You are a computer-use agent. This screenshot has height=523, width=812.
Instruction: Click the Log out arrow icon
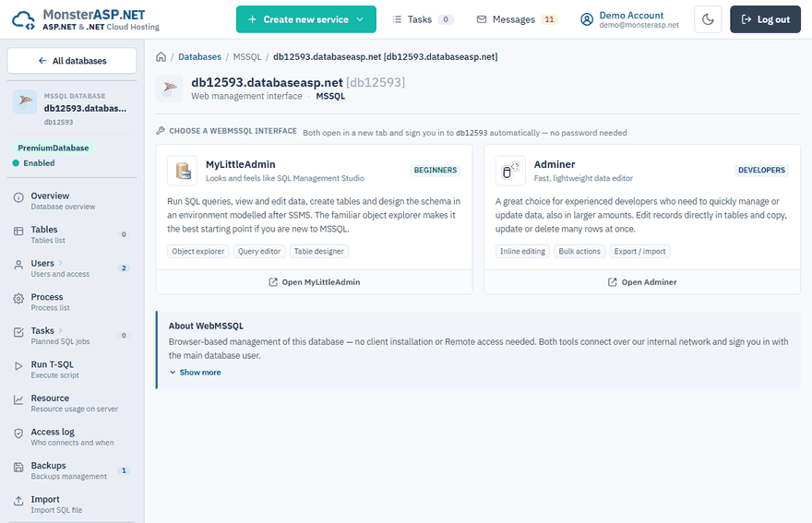746,19
